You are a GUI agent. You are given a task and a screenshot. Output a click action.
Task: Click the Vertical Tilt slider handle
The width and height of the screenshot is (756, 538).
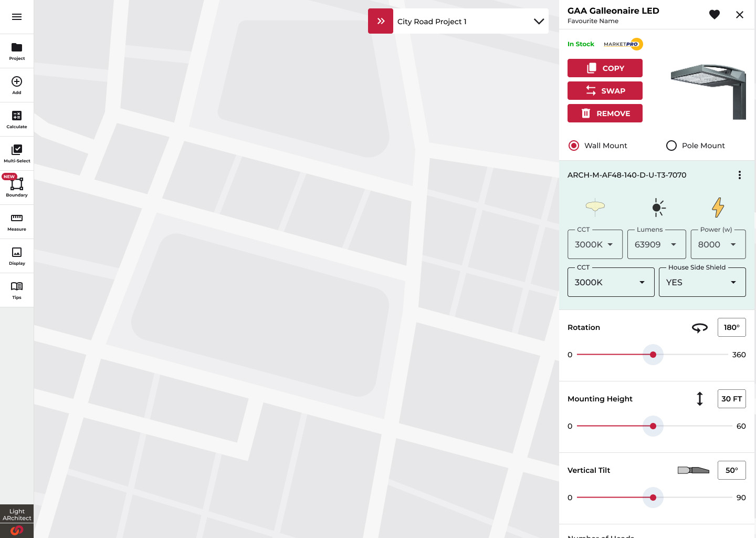(653, 498)
